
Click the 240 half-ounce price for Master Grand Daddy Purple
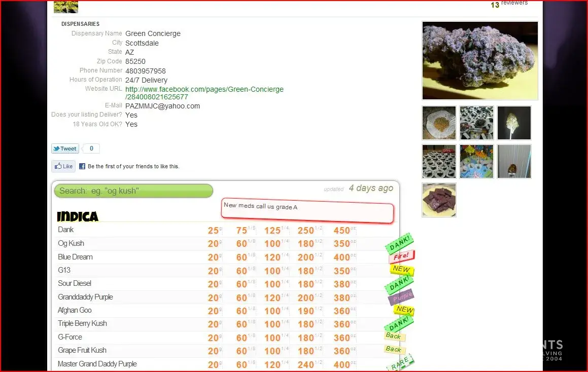(x=310, y=364)
